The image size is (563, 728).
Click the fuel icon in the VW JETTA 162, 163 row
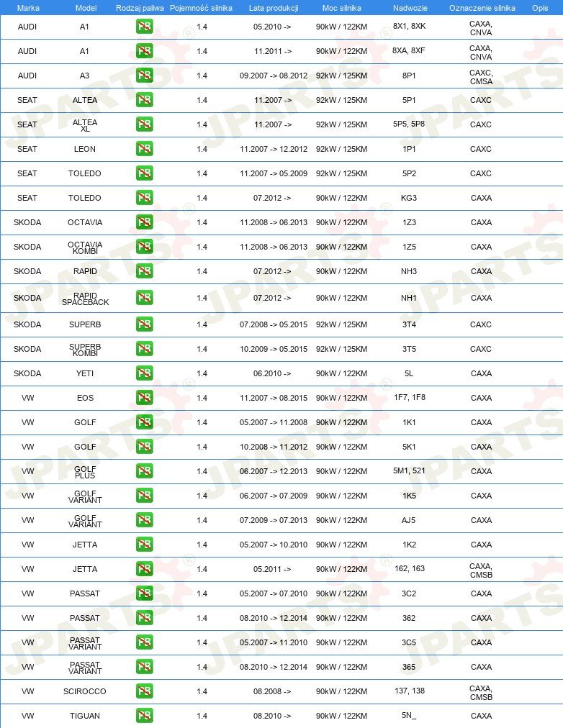(145, 569)
